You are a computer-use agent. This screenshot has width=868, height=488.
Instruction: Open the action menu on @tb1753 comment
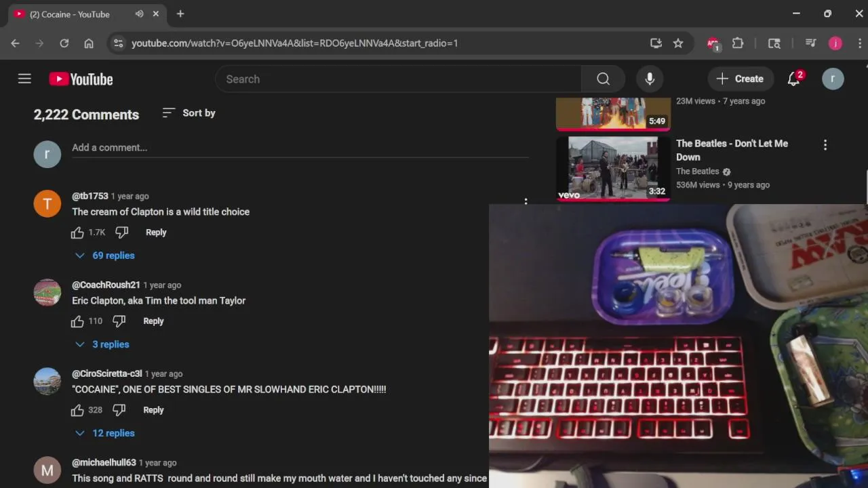point(526,201)
